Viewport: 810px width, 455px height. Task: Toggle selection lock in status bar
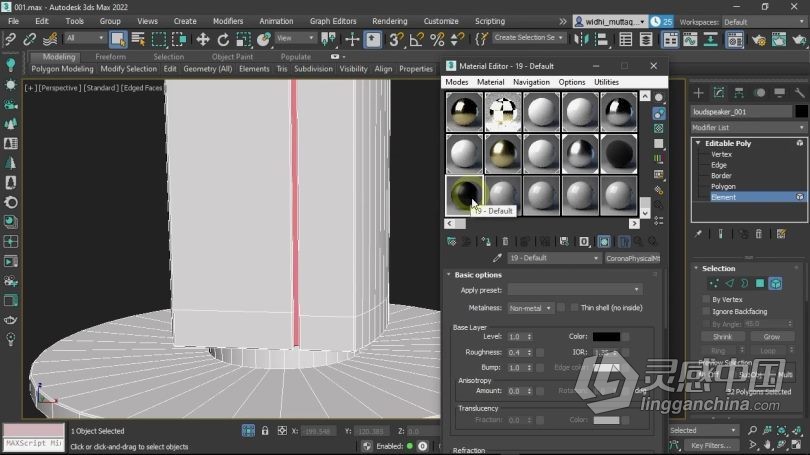pos(265,431)
